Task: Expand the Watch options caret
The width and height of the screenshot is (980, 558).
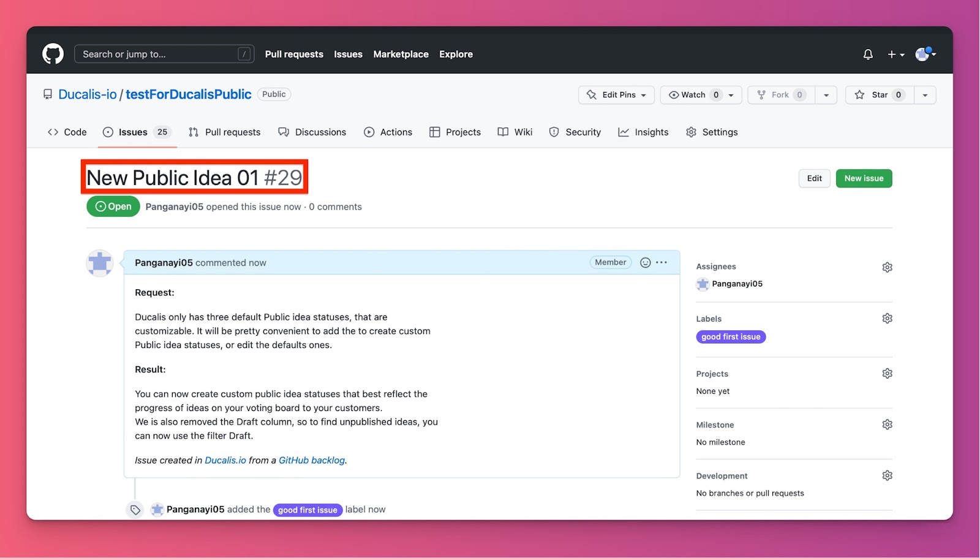Action: pyautogui.click(x=731, y=95)
